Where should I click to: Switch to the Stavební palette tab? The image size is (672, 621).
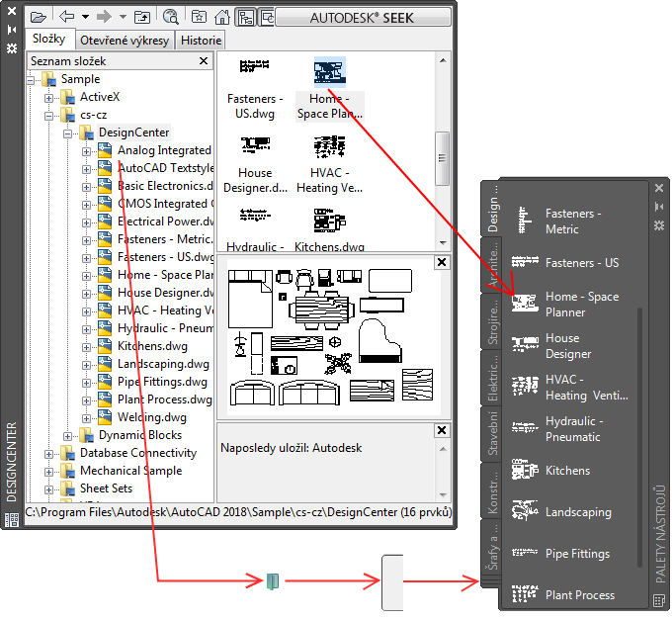click(x=492, y=434)
